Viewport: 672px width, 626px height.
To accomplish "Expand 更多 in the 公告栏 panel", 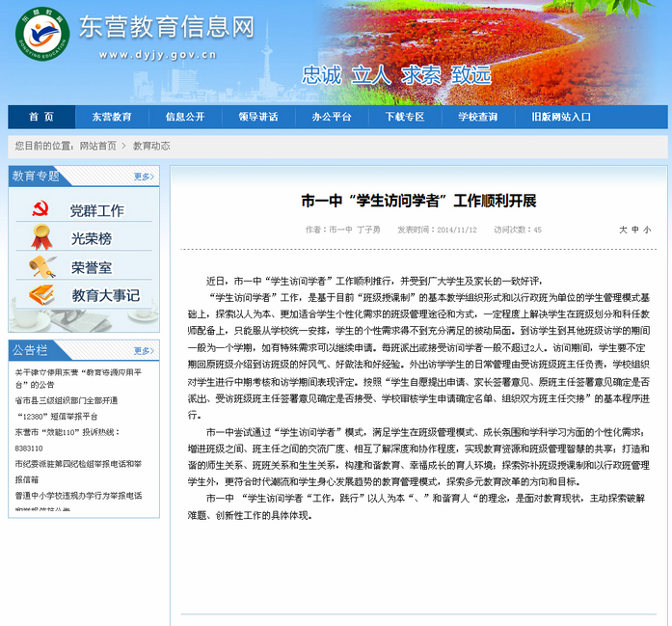I will tap(144, 351).
